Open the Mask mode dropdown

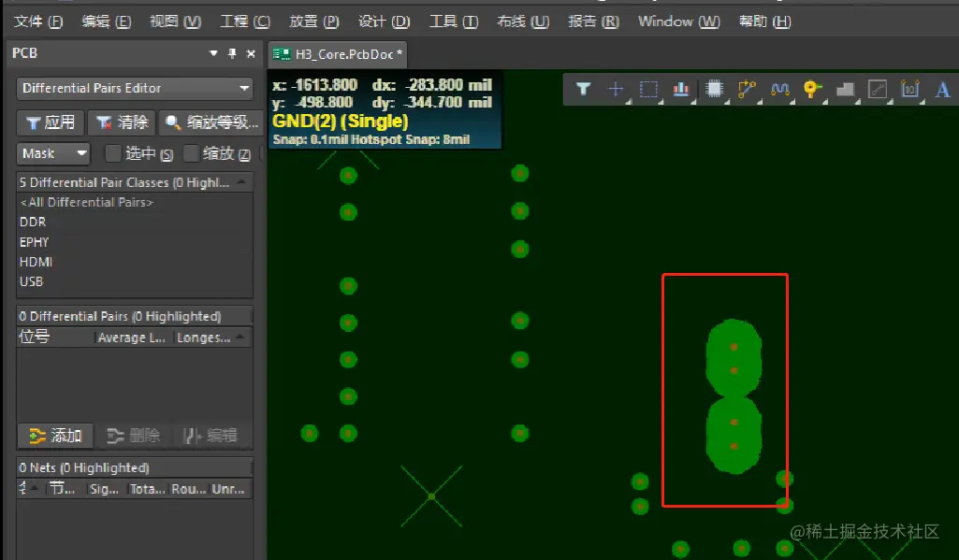pos(53,153)
